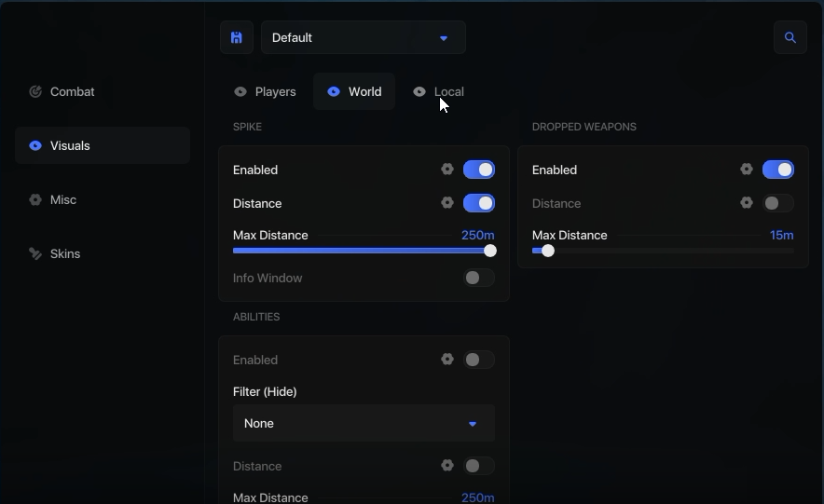Select the World tab
The height and width of the screenshot is (504, 824).
tap(354, 91)
